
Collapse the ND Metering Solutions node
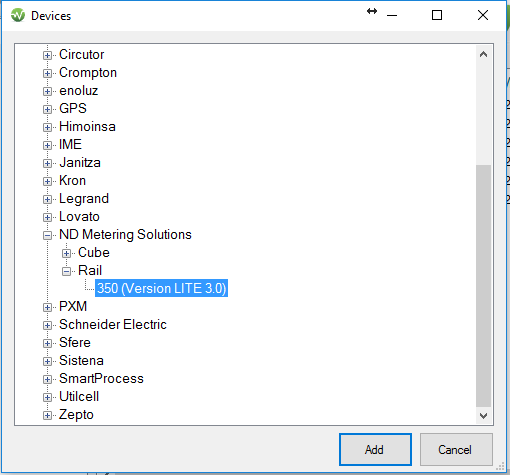pyautogui.click(x=47, y=235)
